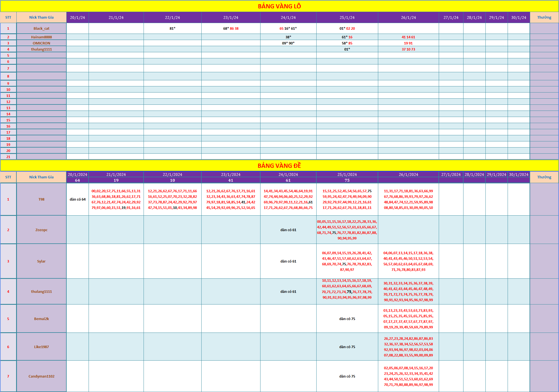Viewport: 559px width, 392px height.
Task: Select the result cell showing 75
Action: 347,180
